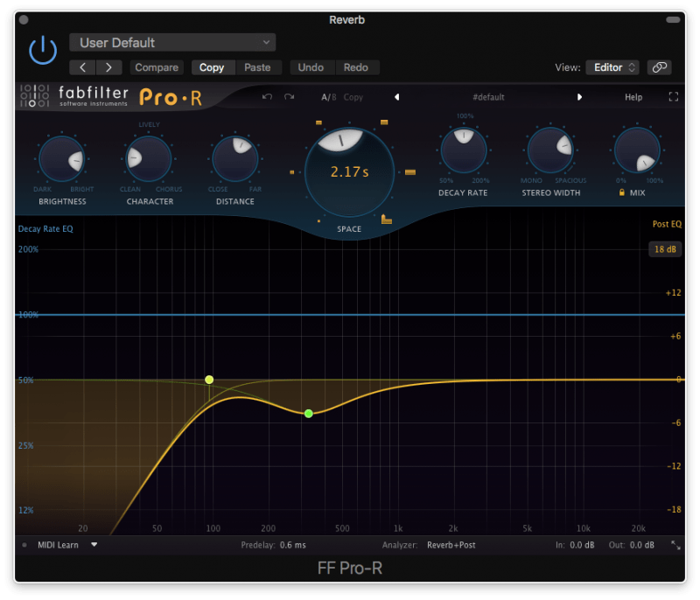
Task: Click the Space decay time knob
Action: pyautogui.click(x=349, y=171)
